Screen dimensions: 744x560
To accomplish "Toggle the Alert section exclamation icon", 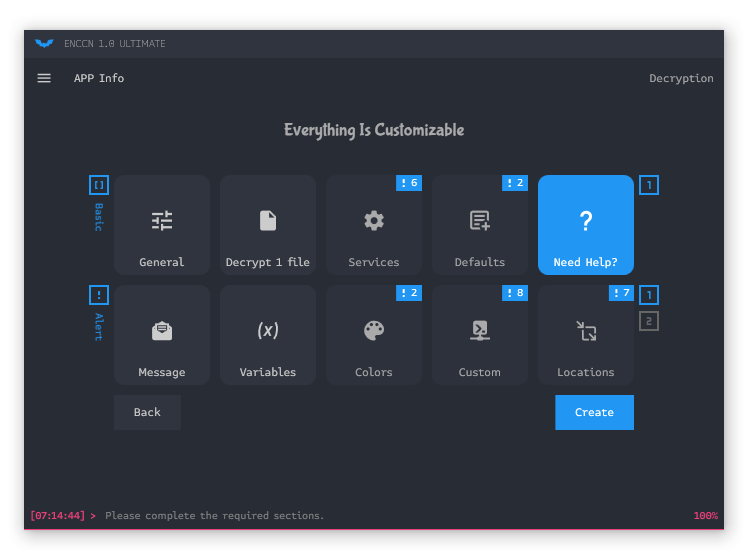I will click(99, 295).
